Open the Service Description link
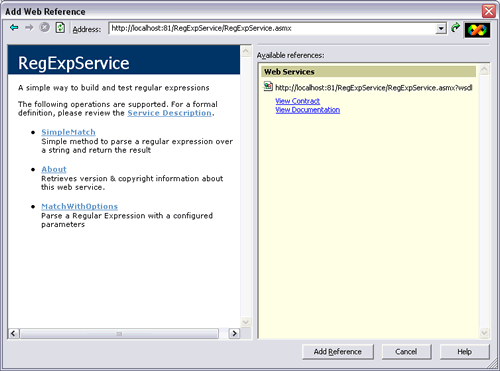 [169, 113]
